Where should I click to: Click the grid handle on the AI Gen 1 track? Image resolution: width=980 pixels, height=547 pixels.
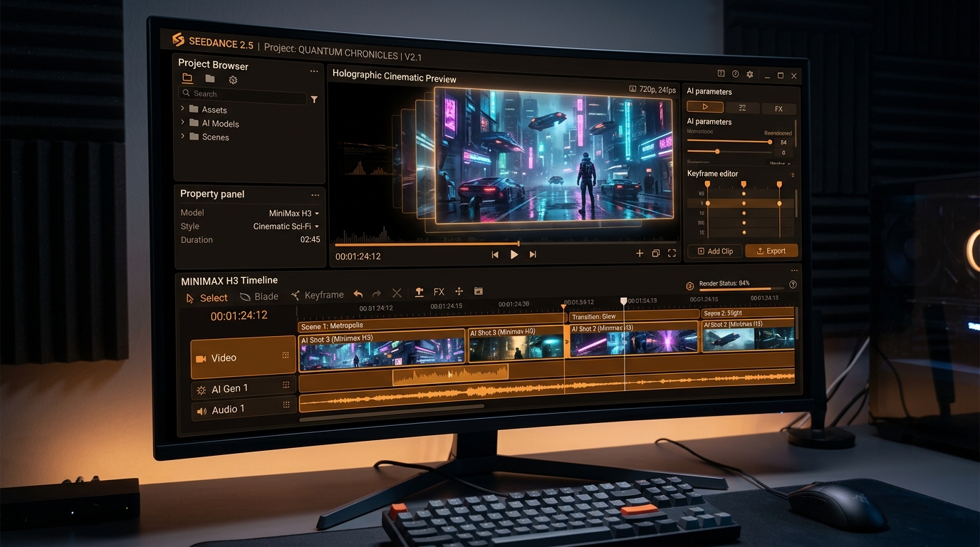click(286, 385)
